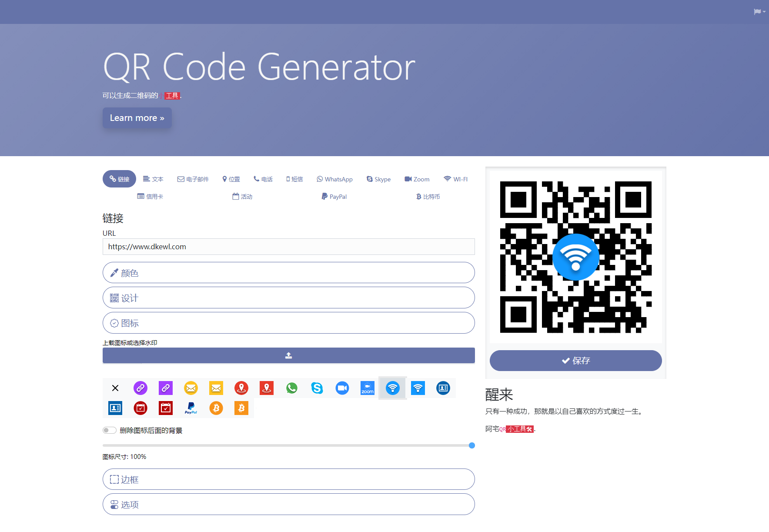Select the yellow envelope watermark icon

pos(191,388)
